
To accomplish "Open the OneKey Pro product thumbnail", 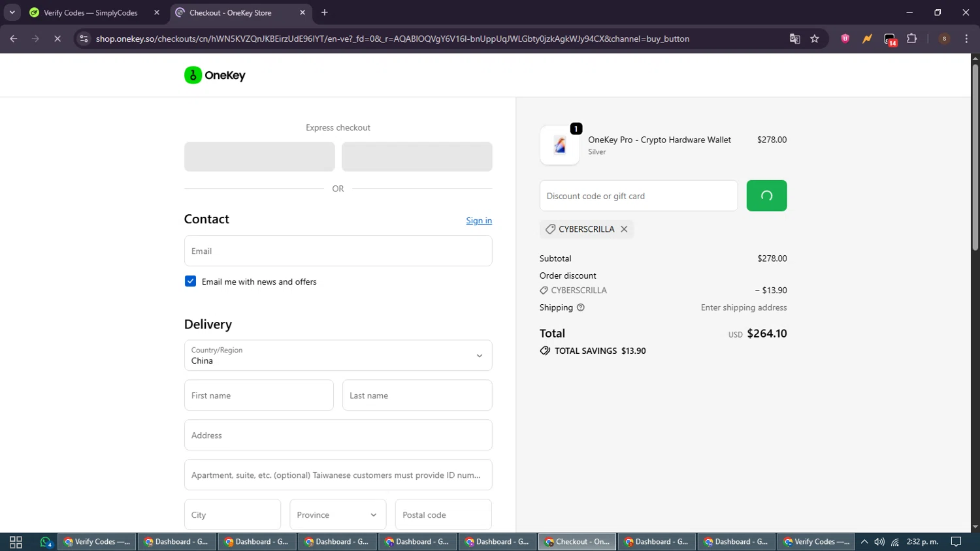I will tap(560, 145).
